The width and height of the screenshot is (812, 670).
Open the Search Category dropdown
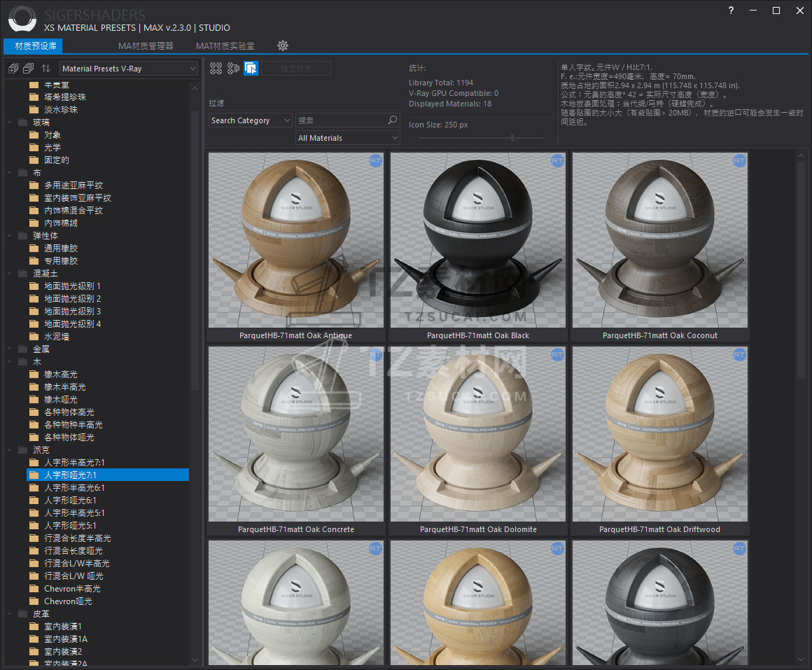[x=251, y=120]
